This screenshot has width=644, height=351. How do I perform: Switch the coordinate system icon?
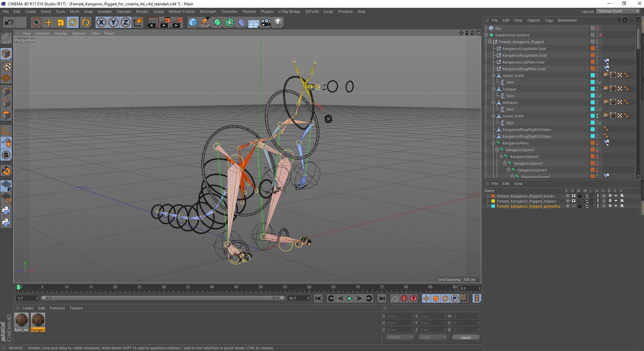coord(138,23)
